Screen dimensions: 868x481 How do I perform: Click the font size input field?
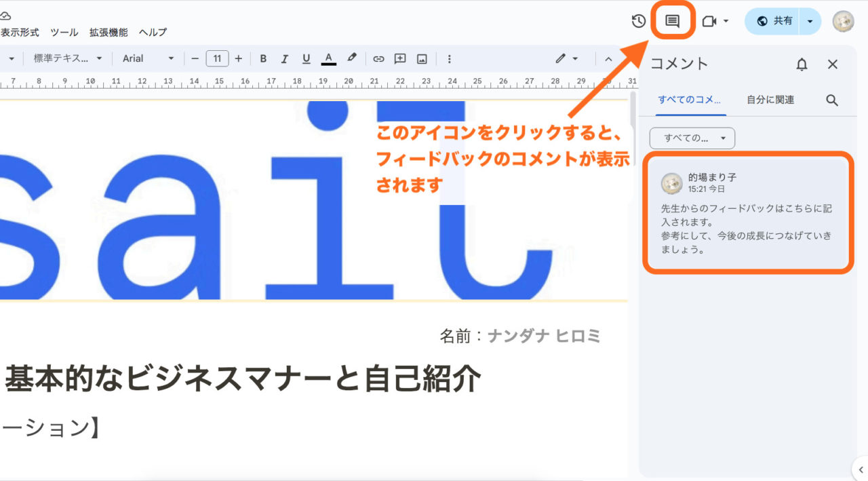click(217, 59)
